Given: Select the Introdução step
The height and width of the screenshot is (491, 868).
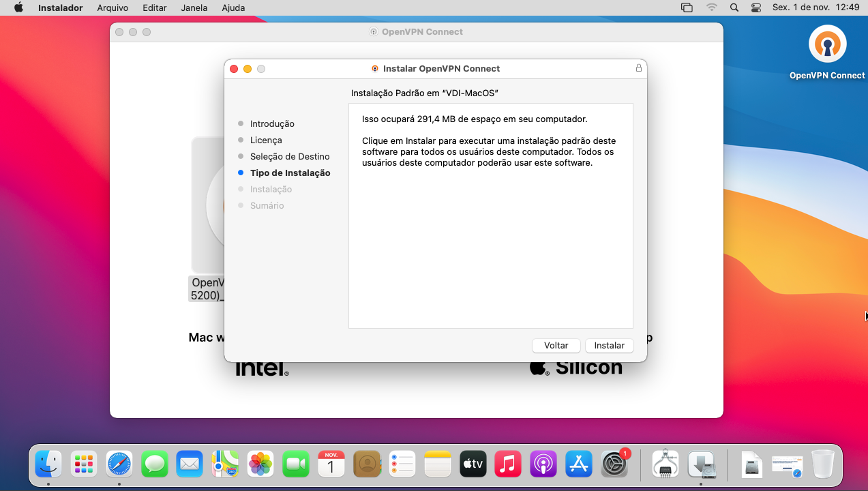Looking at the screenshot, I should (272, 123).
